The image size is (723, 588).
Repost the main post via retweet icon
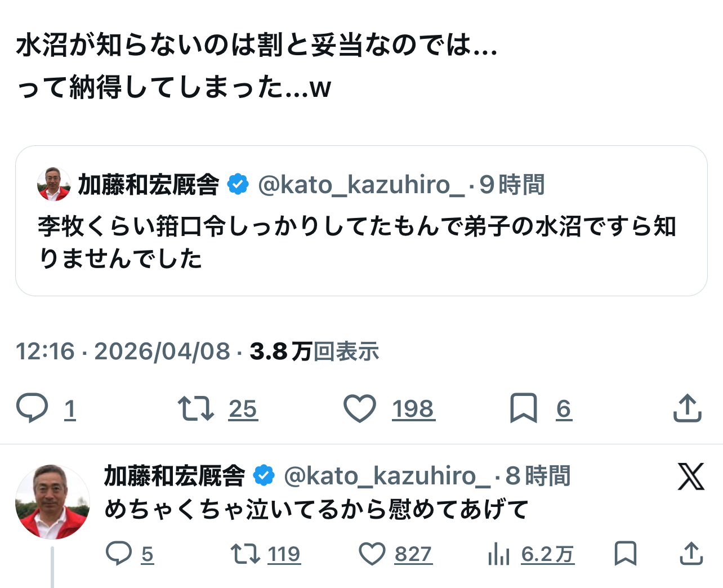[195, 408]
